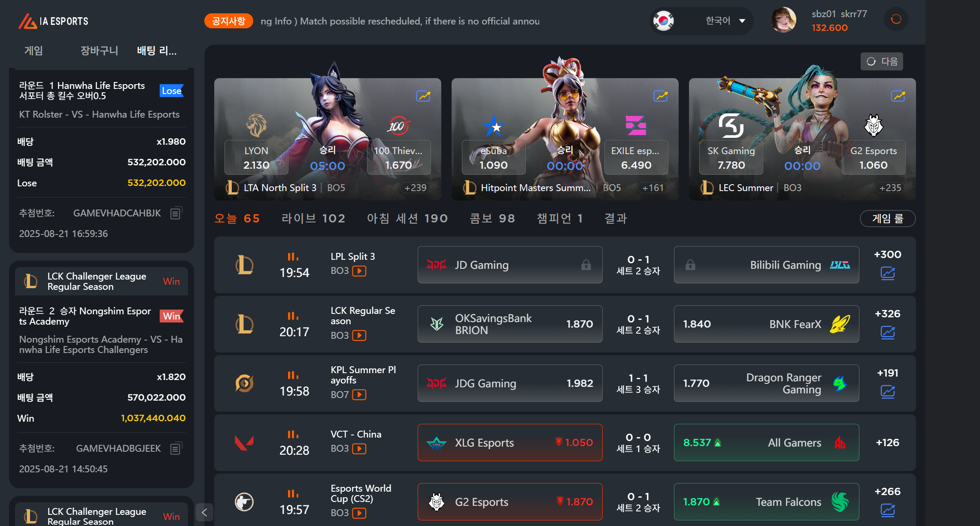Open stats chart for KPL Summer Playoffs match

[888, 392]
